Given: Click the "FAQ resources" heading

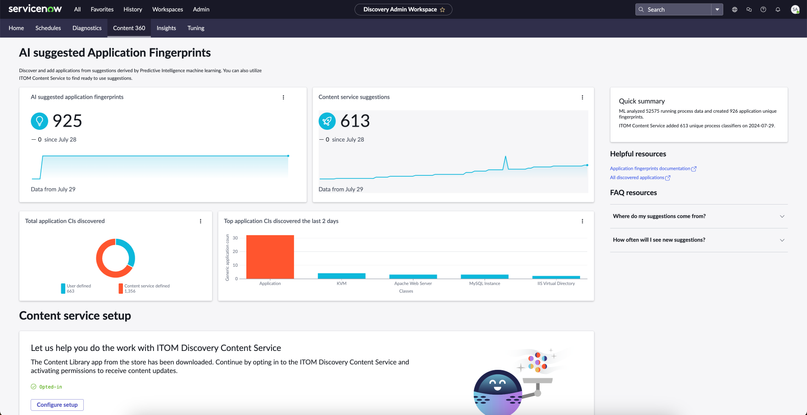Looking at the screenshot, I should coord(633,193).
